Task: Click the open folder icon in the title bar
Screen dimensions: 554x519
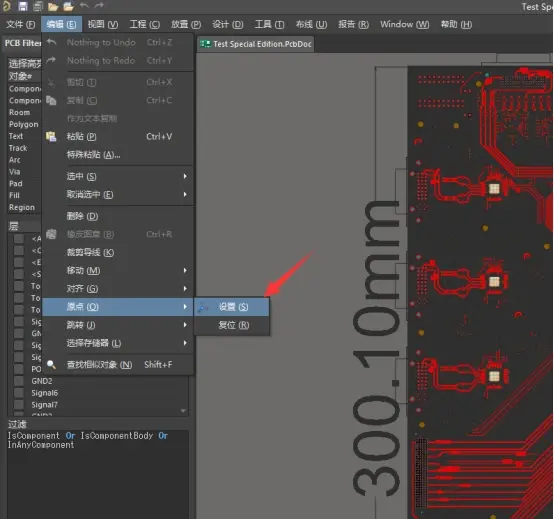Action: [x=53, y=6]
